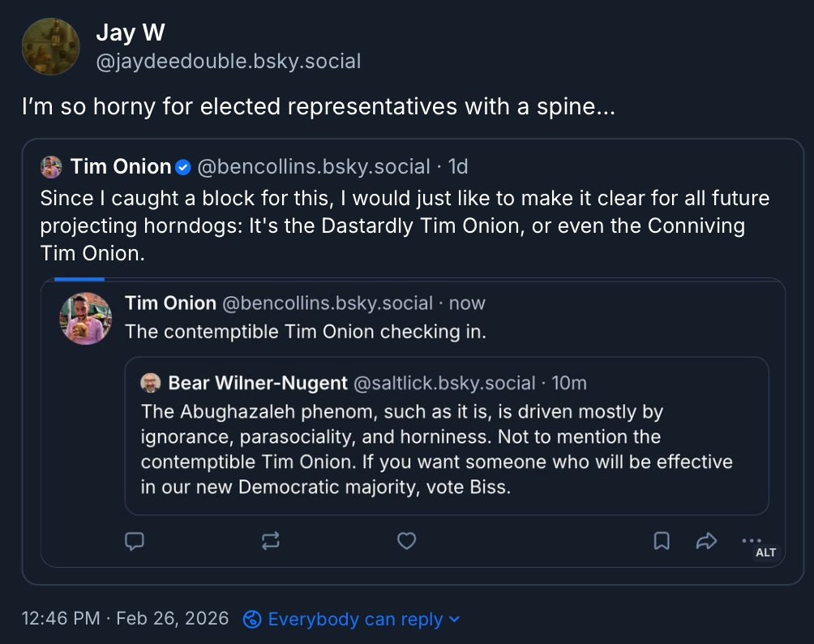
Task: Bookmark the embedded Tim Onion post
Action: pos(662,541)
